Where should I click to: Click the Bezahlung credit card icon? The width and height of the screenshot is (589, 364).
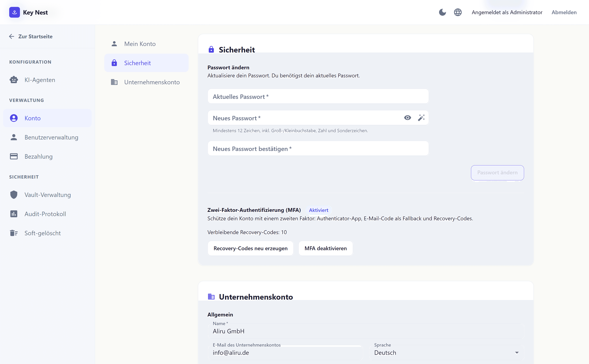(x=14, y=157)
